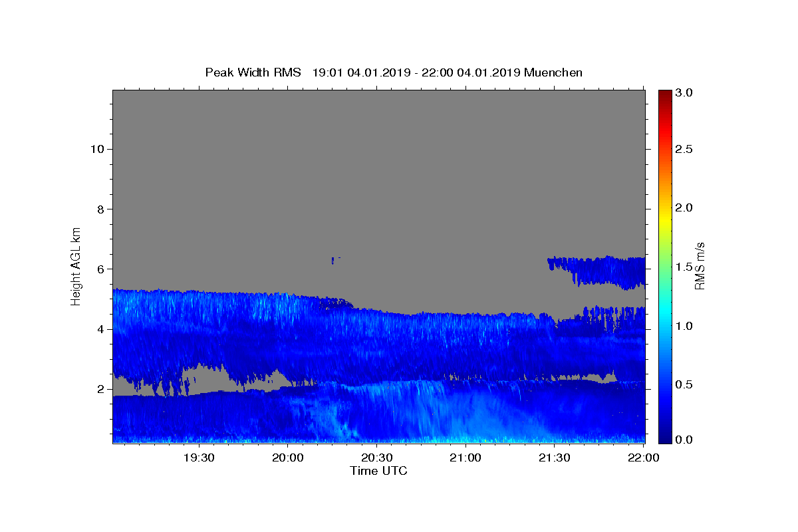Click the "3.0" colorbar value

tap(685, 93)
